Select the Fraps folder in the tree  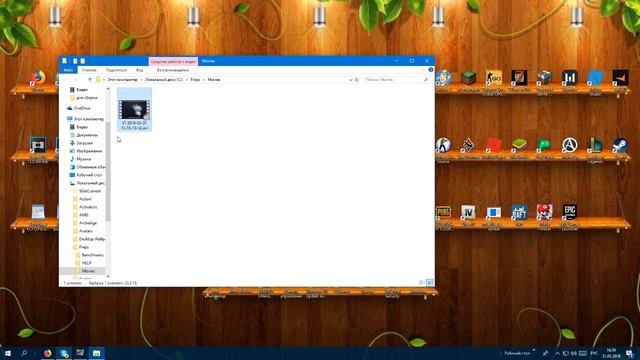click(83, 247)
